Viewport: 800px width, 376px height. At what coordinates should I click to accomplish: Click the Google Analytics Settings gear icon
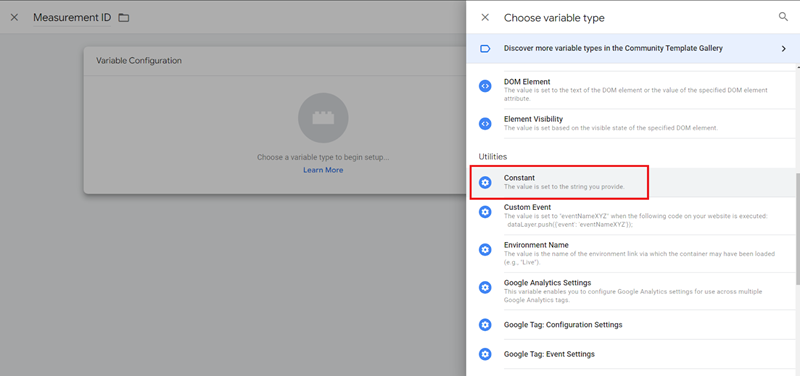point(485,287)
